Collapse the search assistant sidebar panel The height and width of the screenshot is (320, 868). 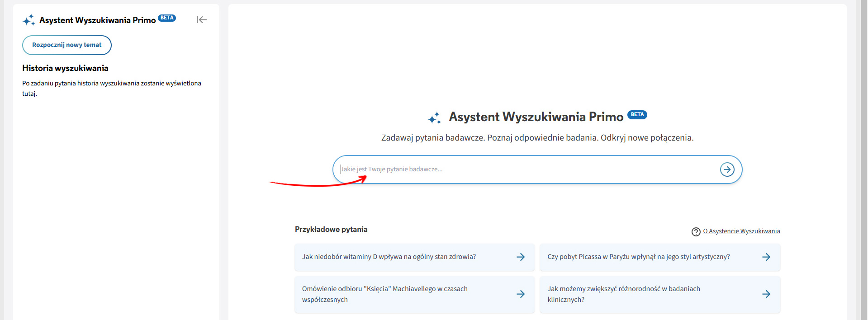[x=201, y=19]
